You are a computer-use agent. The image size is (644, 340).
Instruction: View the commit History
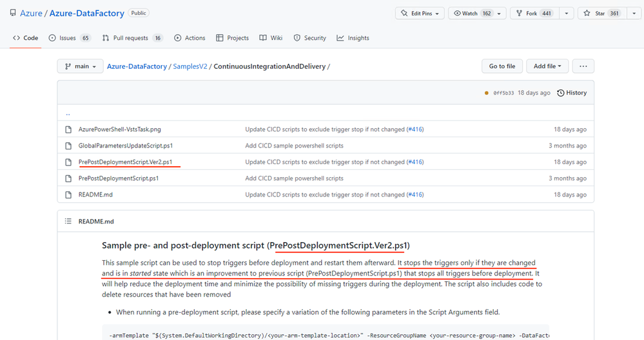point(572,93)
